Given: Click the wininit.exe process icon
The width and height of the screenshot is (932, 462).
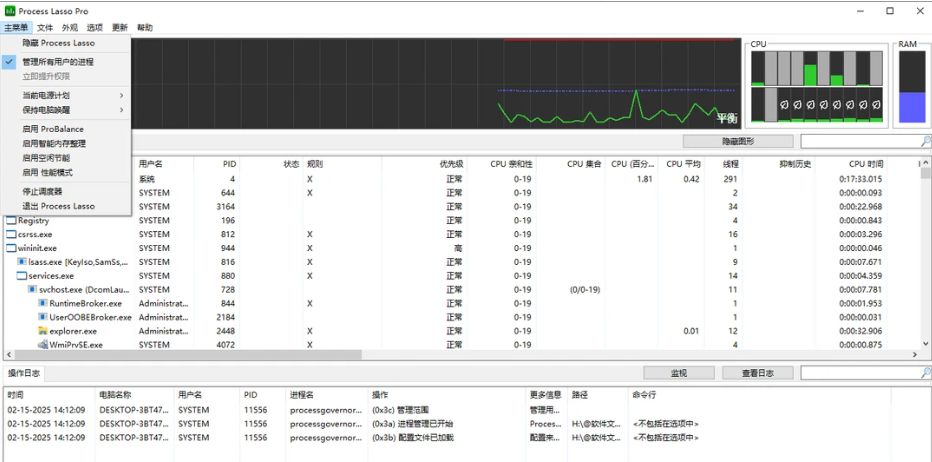Looking at the screenshot, I should point(11,248).
